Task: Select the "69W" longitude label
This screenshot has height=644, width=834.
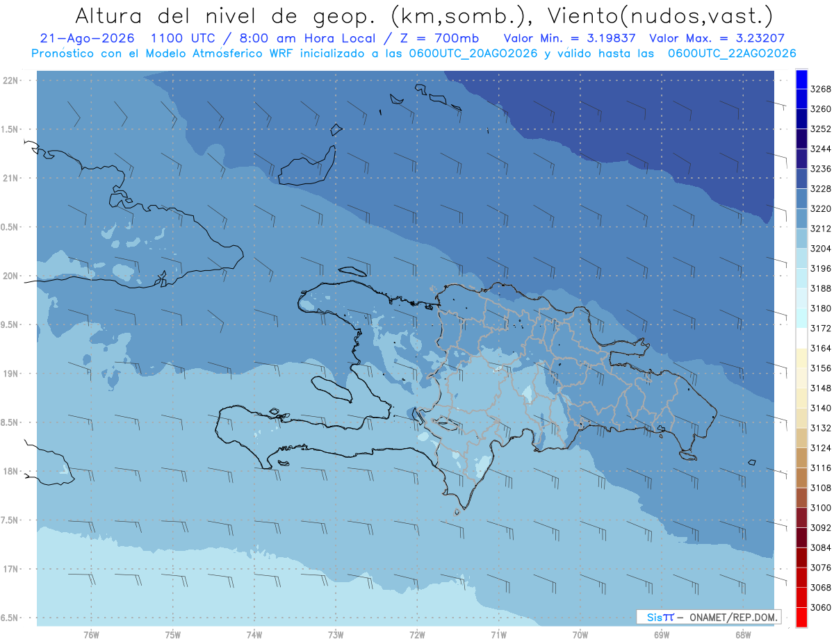Action: click(662, 635)
